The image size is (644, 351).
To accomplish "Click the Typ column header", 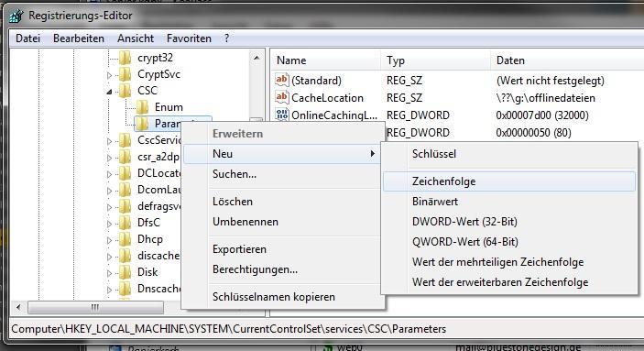I will 436,60.
